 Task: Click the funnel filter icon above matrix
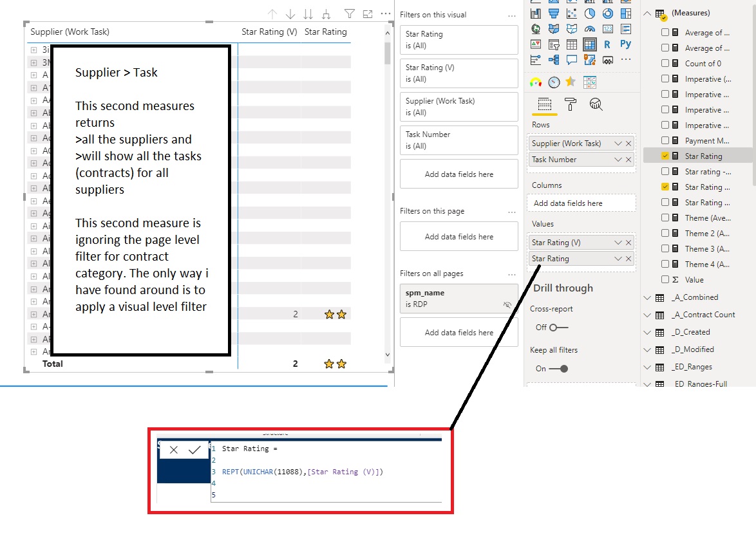[x=350, y=14]
